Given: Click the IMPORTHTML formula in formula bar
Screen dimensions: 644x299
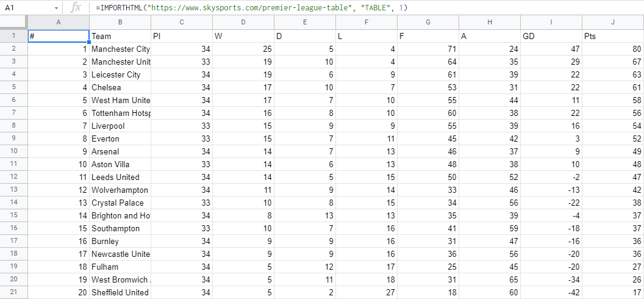Looking at the screenshot, I should click(x=251, y=8).
